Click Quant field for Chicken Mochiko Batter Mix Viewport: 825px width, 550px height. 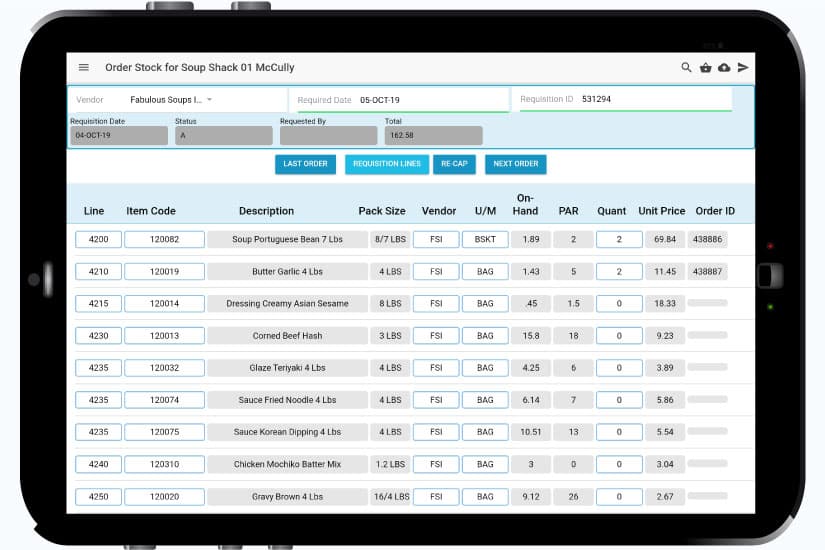pos(619,465)
